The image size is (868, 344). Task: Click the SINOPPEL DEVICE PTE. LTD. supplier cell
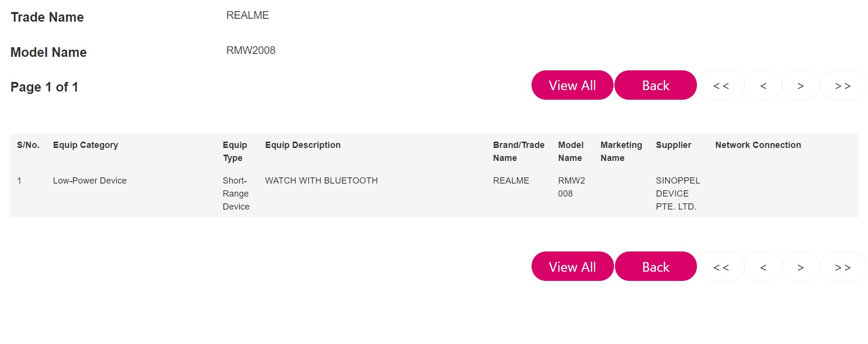pos(677,194)
